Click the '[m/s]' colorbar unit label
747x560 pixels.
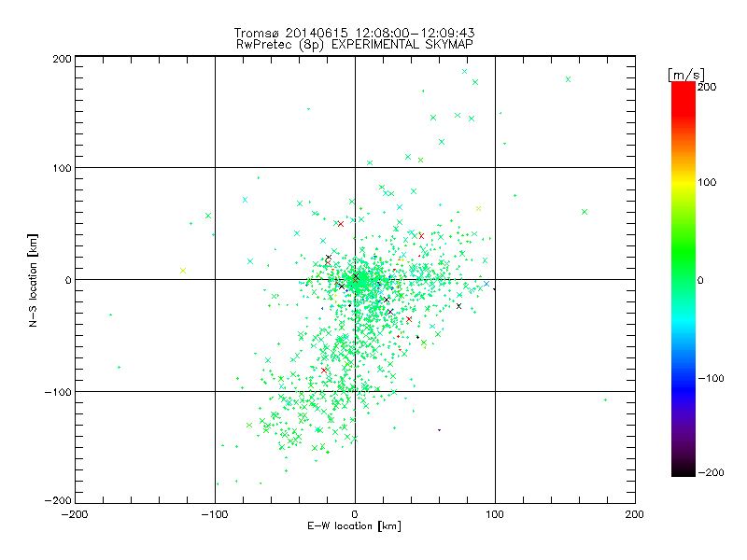(x=686, y=75)
